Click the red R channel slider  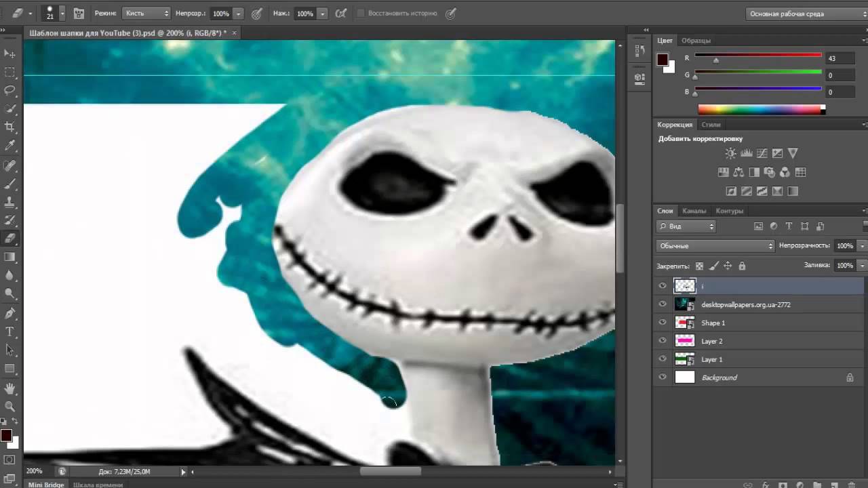point(758,57)
